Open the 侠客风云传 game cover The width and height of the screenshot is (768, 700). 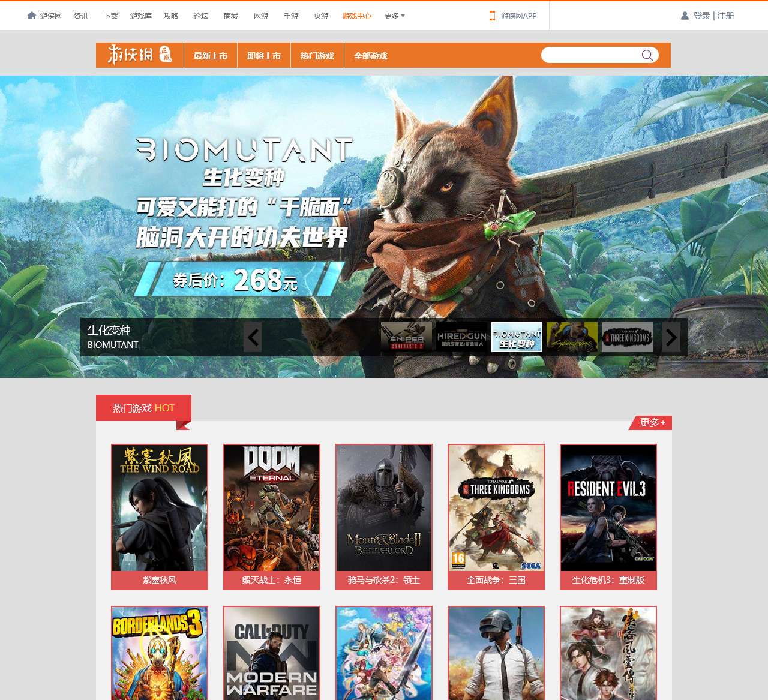click(608, 653)
